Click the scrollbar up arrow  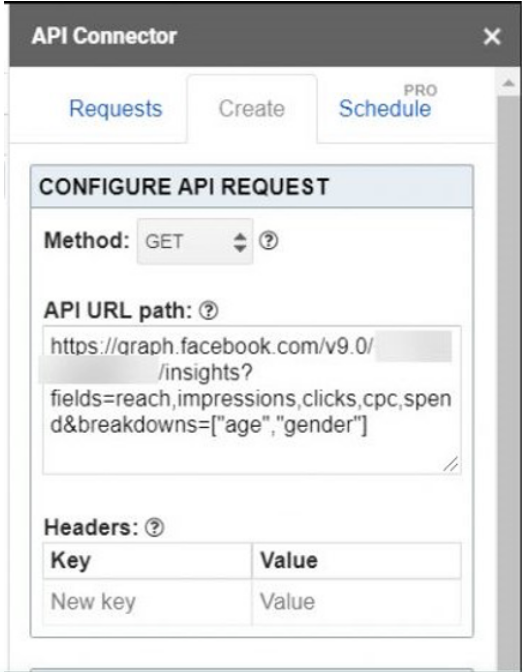[x=508, y=83]
